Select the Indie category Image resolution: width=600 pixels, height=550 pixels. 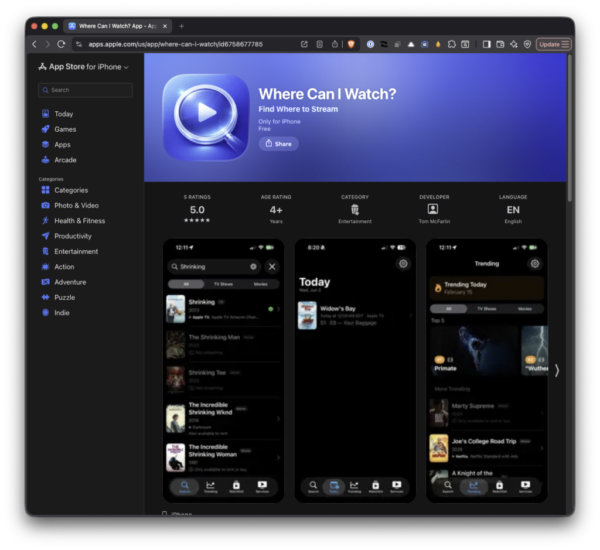[55, 313]
